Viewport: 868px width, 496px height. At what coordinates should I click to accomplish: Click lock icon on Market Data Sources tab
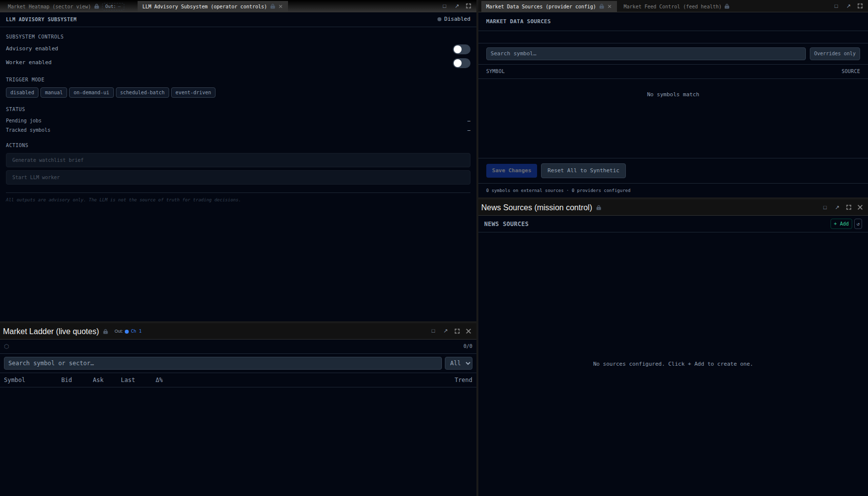pos(602,6)
